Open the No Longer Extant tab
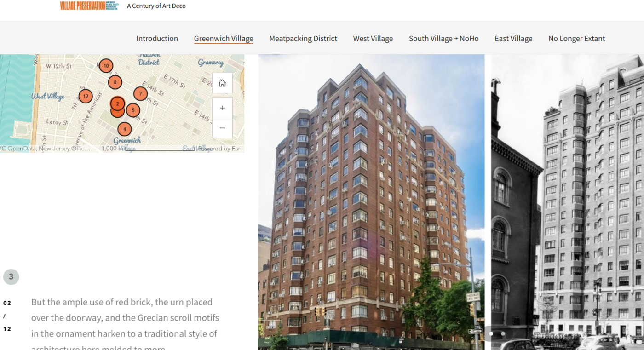644x350 pixels. (577, 39)
